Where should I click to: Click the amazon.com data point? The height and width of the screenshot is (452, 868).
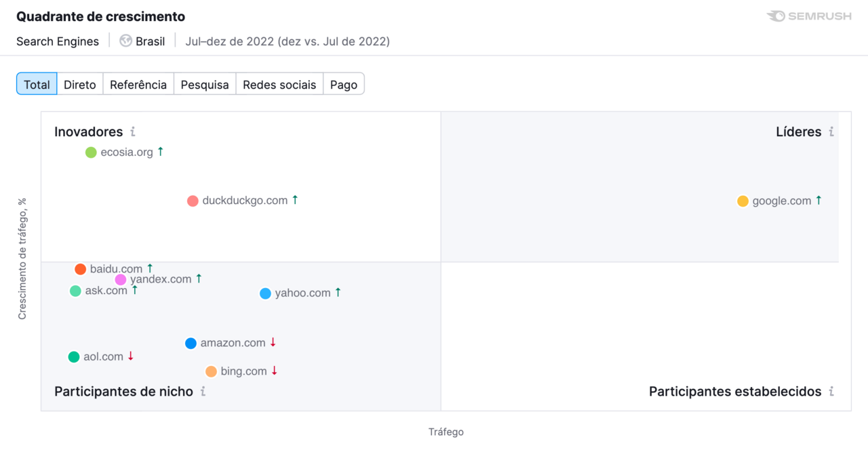191,343
